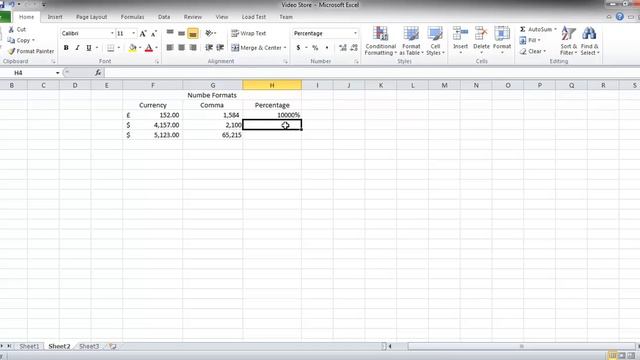The height and width of the screenshot is (360, 640).
Task: Align text right
Action: 193,48
